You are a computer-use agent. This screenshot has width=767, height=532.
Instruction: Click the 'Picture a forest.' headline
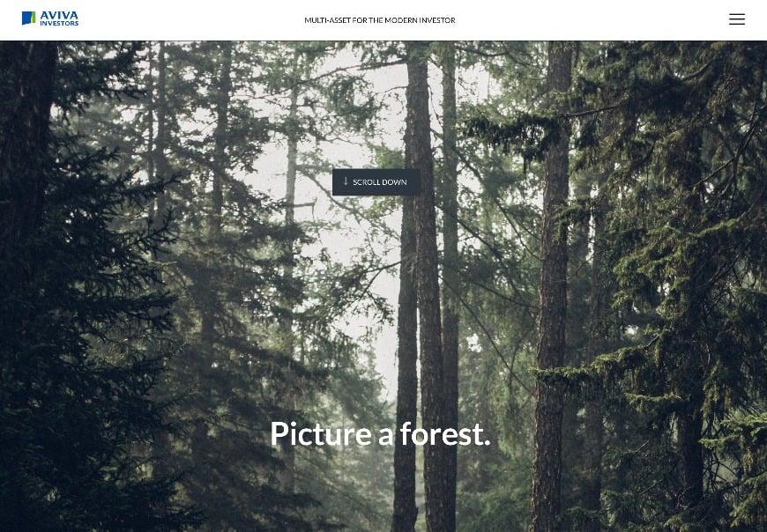coord(380,433)
